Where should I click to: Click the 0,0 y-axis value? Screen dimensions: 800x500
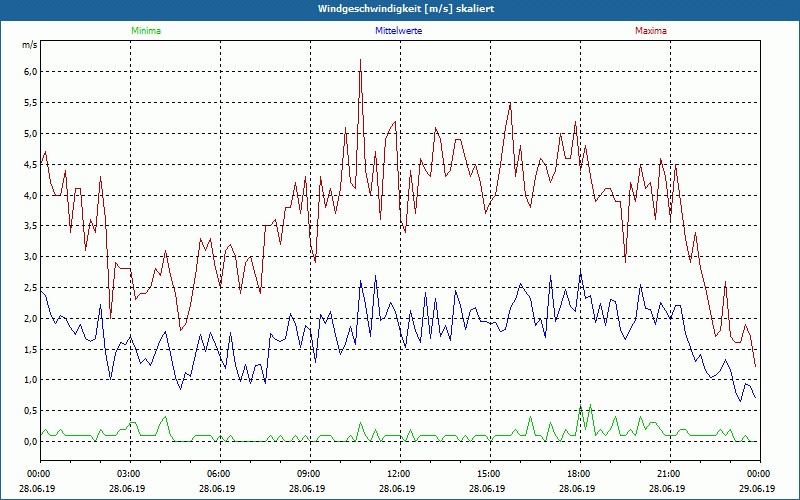[x=31, y=442]
